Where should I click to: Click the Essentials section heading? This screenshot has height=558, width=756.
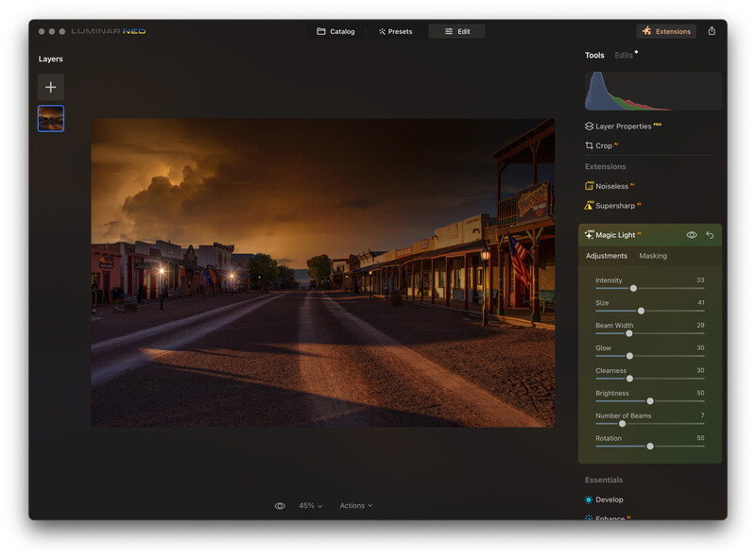tap(604, 480)
